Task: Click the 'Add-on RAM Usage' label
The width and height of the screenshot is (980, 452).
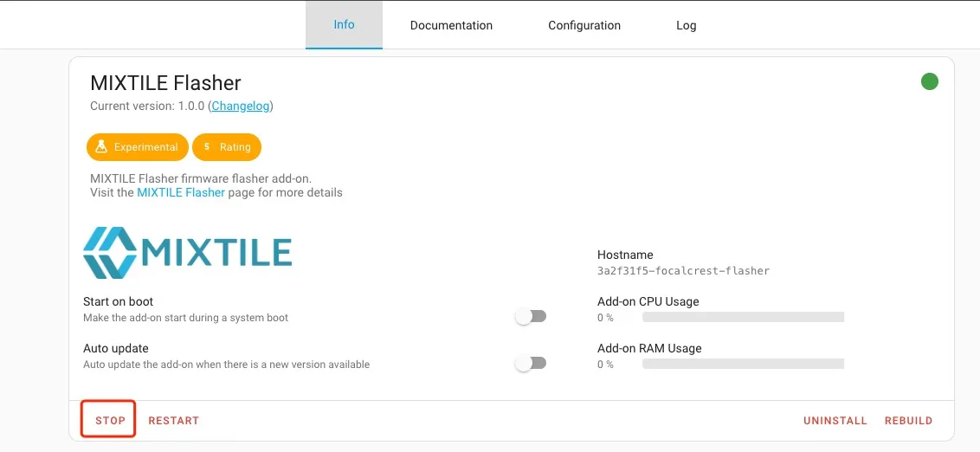Action: [649, 348]
